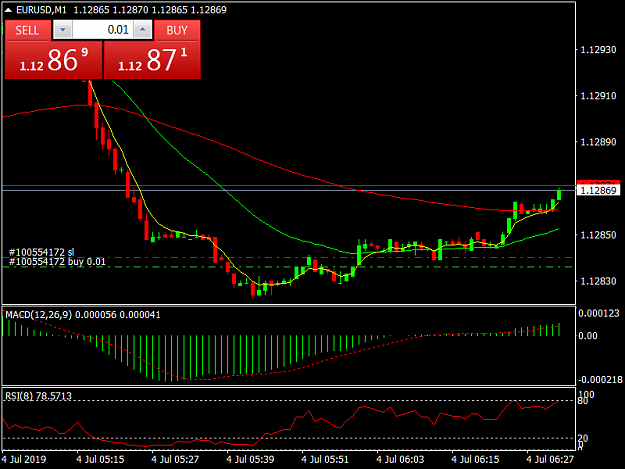The height and width of the screenshot is (469, 625).
Task: Increase lot volume with up arrow
Action: (143, 30)
